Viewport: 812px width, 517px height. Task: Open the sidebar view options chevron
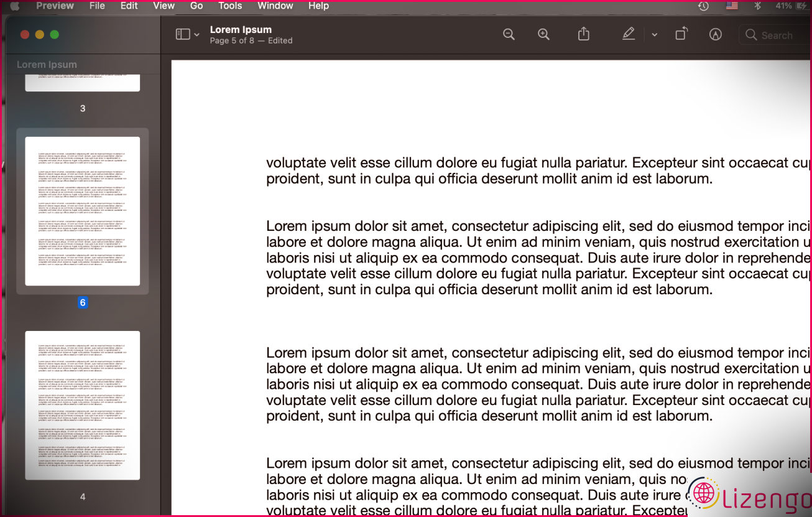(196, 35)
